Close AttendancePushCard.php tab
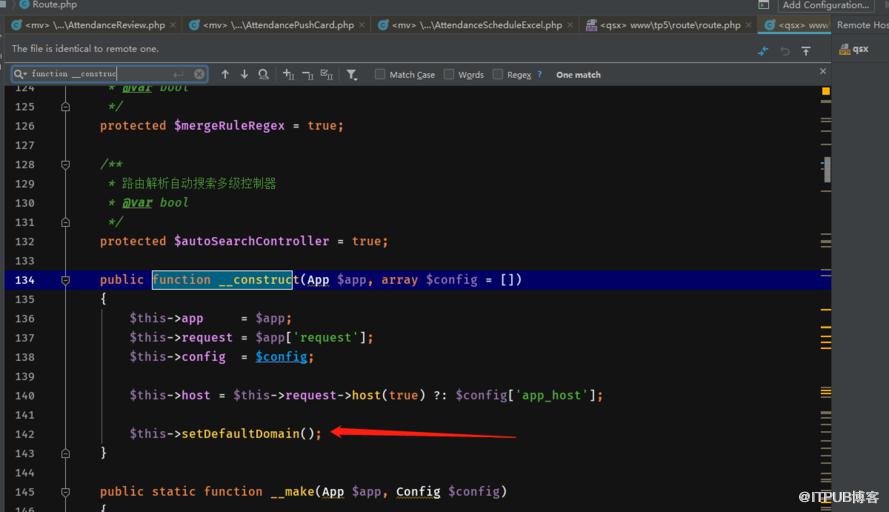This screenshot has width=889, height=512. click(x=362, y=25)
